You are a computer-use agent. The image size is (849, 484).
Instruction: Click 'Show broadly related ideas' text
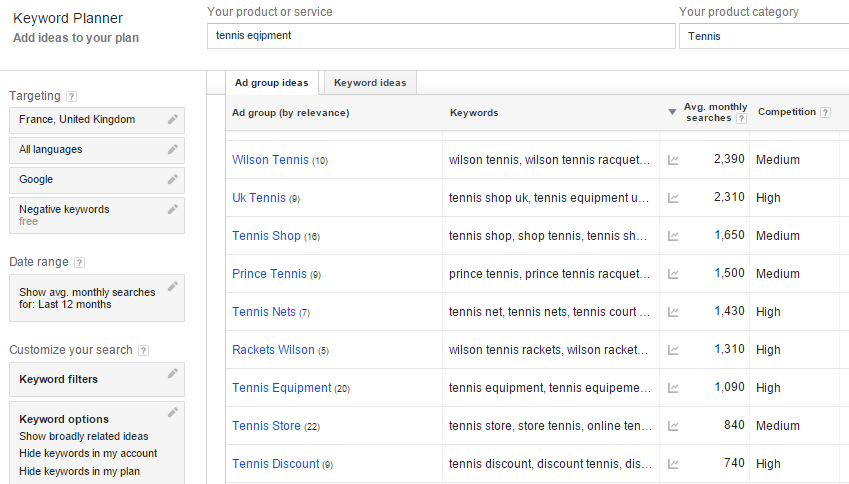[x=83, y=436]
